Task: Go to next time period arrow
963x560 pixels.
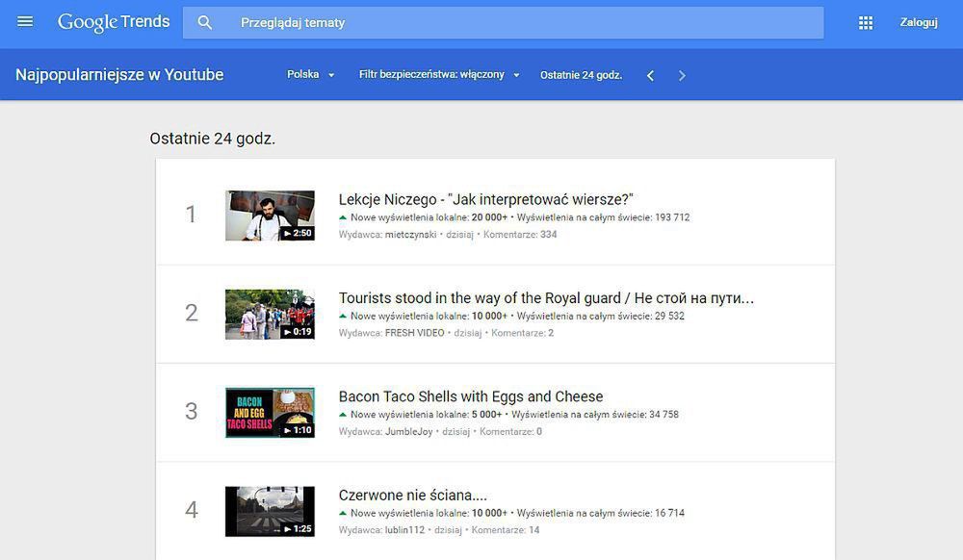Action: click(x=682, y=75)
